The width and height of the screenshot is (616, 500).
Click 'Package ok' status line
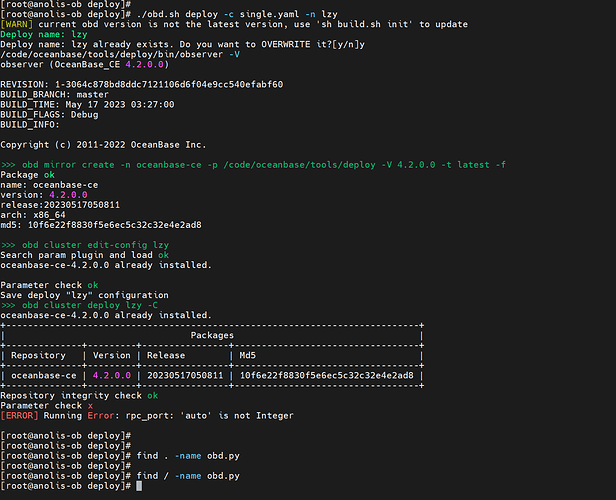pos(28,175)
